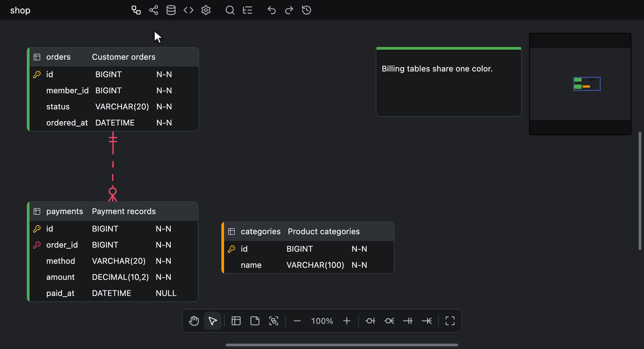This screenshot has height=349, width=644.
Task: Select the one-to-many relationship tool
Action: [427, 321]
